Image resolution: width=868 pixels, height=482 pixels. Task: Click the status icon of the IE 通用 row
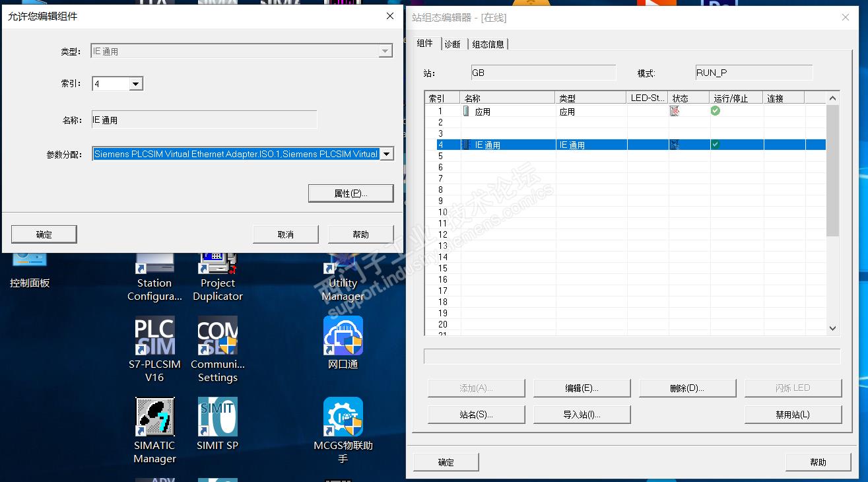point(675,145)
